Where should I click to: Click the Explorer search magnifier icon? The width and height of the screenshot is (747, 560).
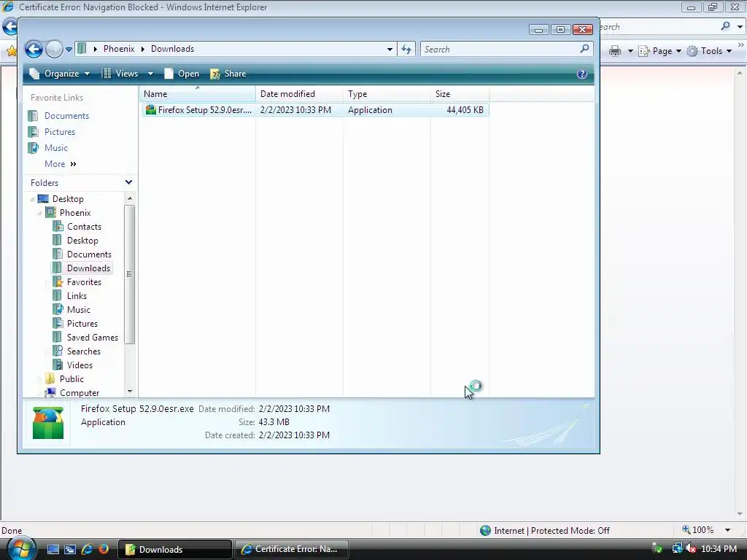584,49
